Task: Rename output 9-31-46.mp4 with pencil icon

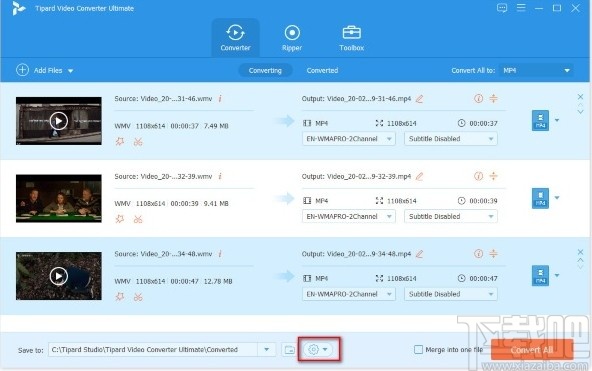Action: click(419, 99)
